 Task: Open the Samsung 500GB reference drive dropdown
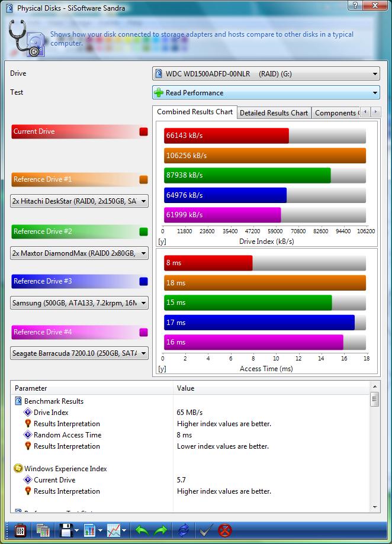pyautogui.click(x=79, y=303)
